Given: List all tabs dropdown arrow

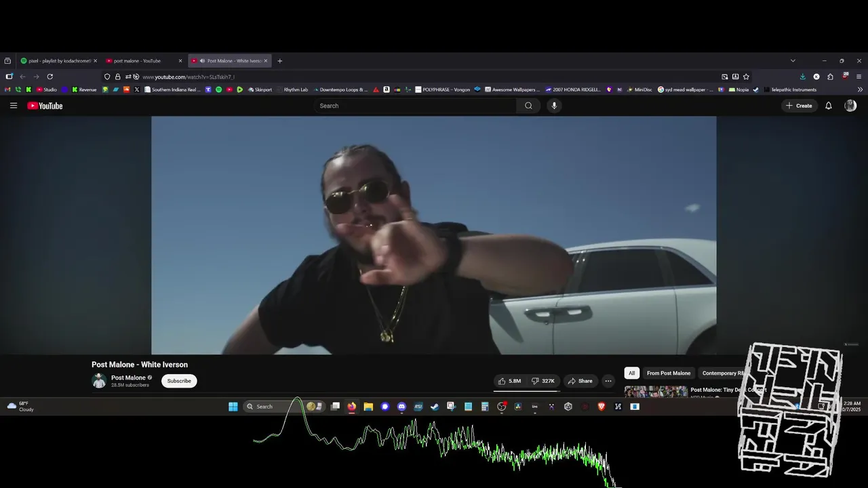Looking at the screenshot, I should pos(793,61).
